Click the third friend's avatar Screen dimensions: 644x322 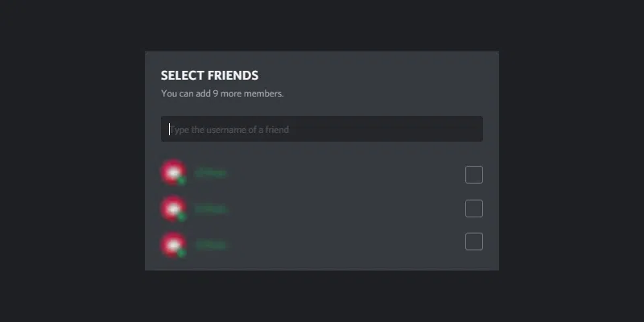pos(171,244)
